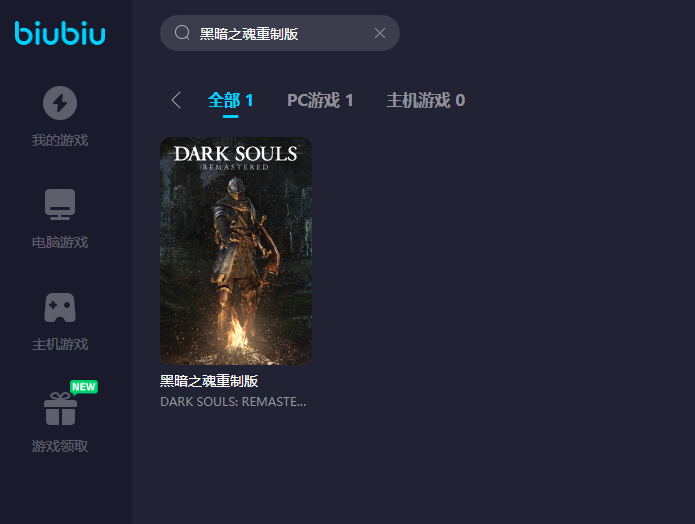695x524 pixels.
Task: Switch to the PC游戏 1 tab
Action: (320, 101)
